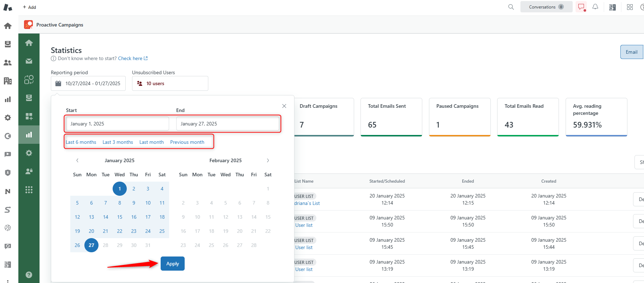Screen dimensions: 644x283
Task: Select Previous month preset
Action: (x=187, y=142)
